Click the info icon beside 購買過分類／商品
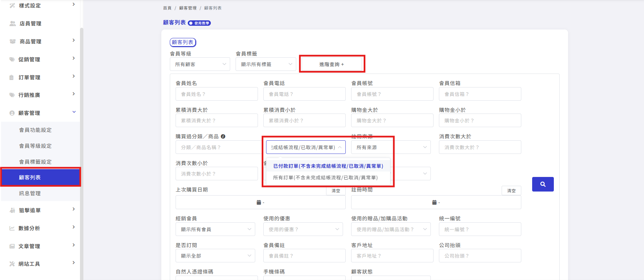The height and width of the screenshot is (280, 644). tap(223, 137)
